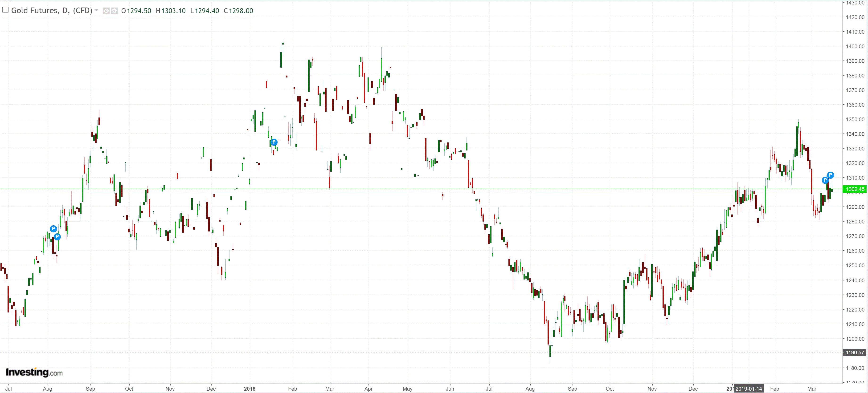Screen dimensions: 868x393
Task: Collapse the Gold Futures legend box
Action: (x=5, y=10)
